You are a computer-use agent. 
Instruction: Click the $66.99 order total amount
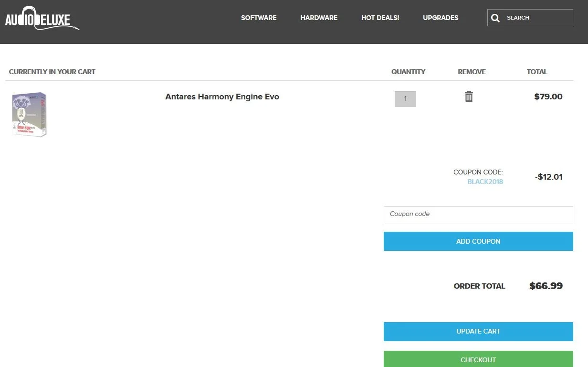(546, 286)
